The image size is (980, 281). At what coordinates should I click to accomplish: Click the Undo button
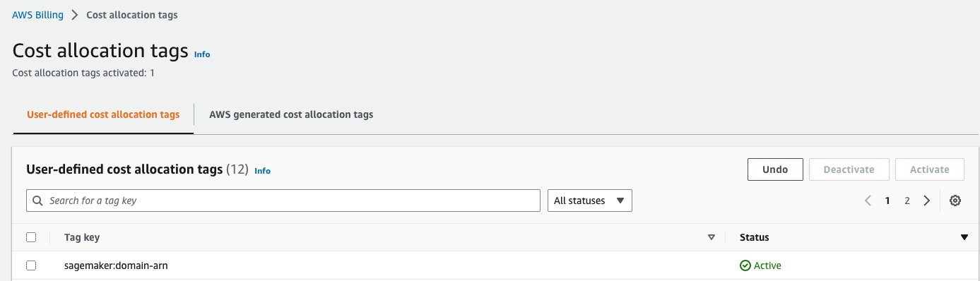click(776, 169)
